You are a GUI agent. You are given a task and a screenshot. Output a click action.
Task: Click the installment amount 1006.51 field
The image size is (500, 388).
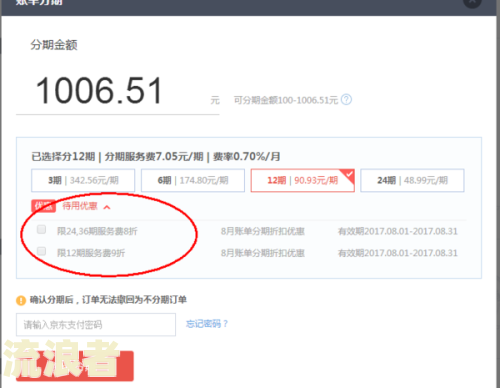(x=117, y=91)
